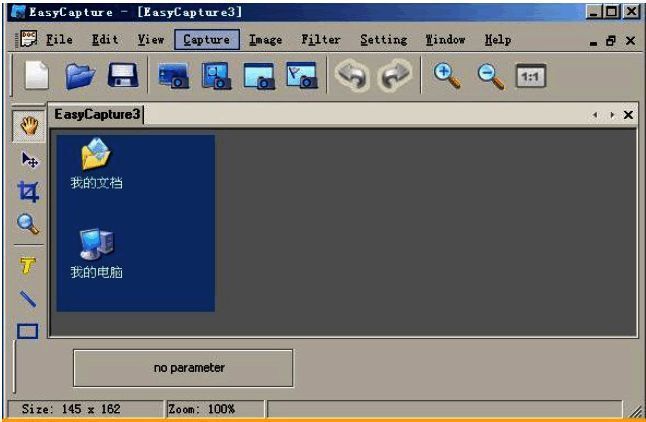Select the Rectangle shape tool
This screenshot has height=422, width=646.
29,331
